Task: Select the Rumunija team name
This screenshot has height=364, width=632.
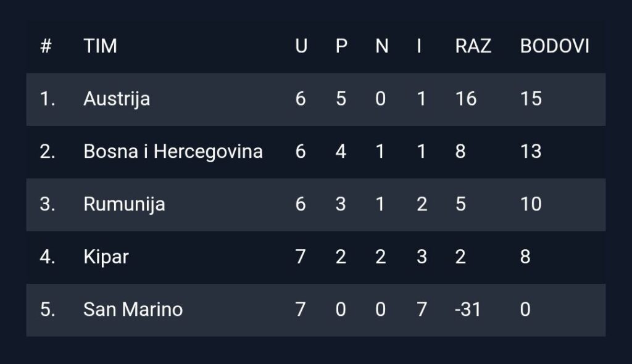Action: 124,204
